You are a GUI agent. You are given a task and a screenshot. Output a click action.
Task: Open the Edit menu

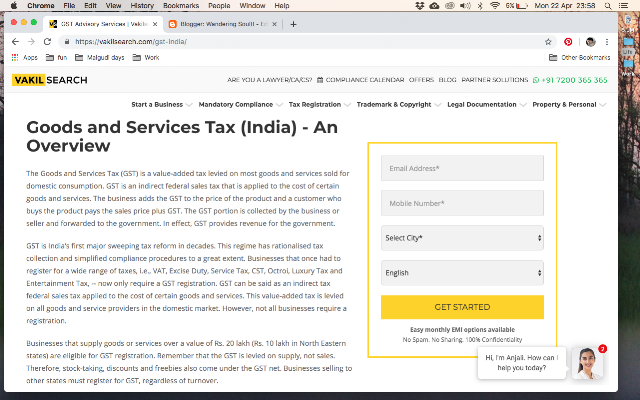click(90, 6)
